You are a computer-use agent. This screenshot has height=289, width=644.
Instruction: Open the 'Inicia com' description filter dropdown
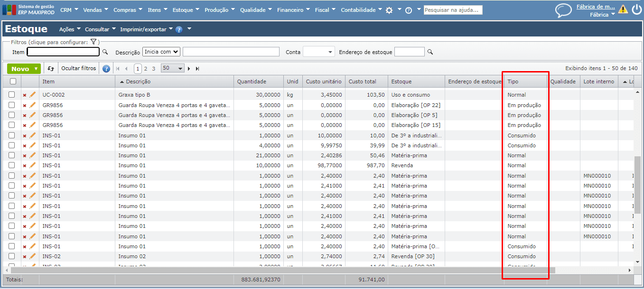pyautogui.click(x=161, y=52)
